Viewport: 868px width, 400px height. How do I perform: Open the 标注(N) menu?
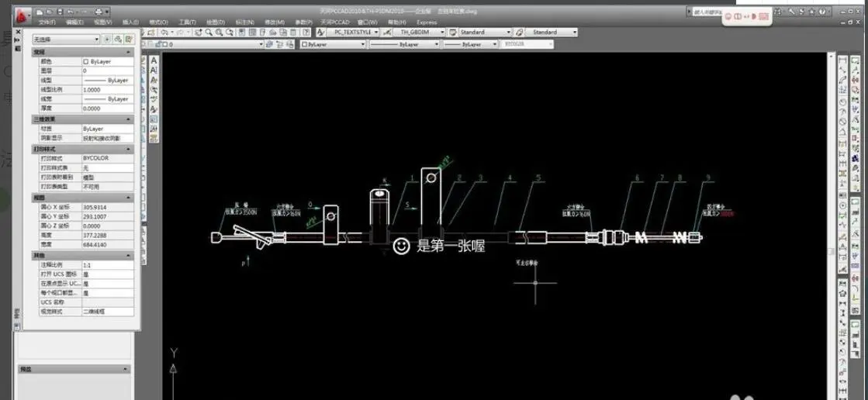pos(244,22)
